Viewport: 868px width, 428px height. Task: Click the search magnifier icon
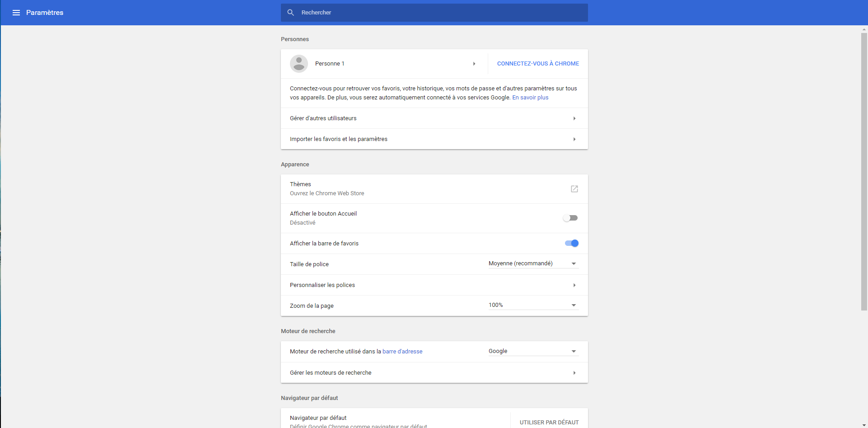[x=291, y=13]
